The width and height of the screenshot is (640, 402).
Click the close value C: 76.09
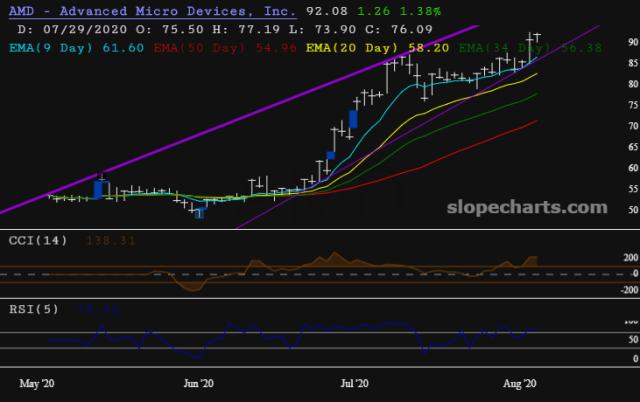click(x=399, y=29)
